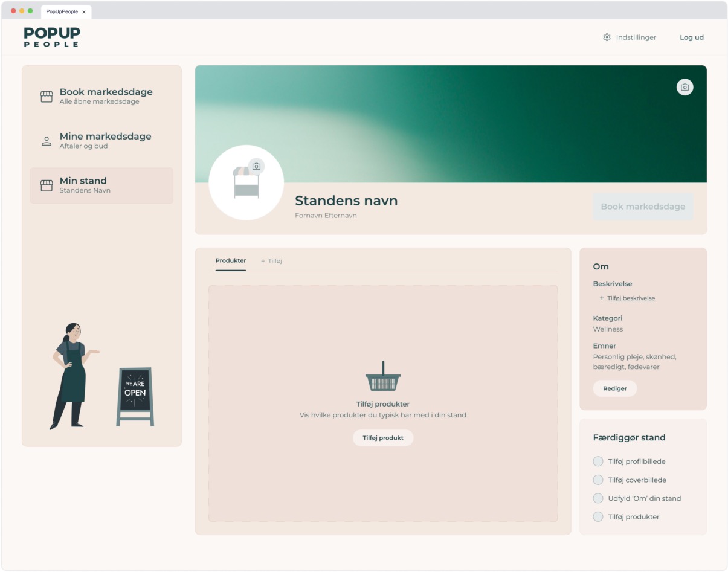The width and height of the screenshot is (728, 572).
Task: Switch to the Produkter tab
Action: click(230, 261)
